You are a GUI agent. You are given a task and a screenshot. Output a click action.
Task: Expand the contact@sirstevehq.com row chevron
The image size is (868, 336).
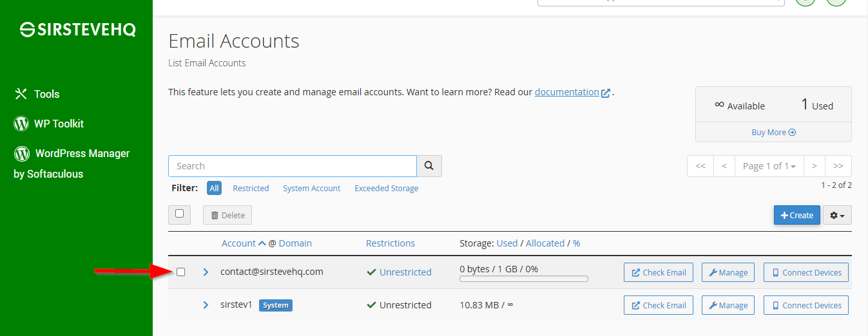(x=206, y=272)
